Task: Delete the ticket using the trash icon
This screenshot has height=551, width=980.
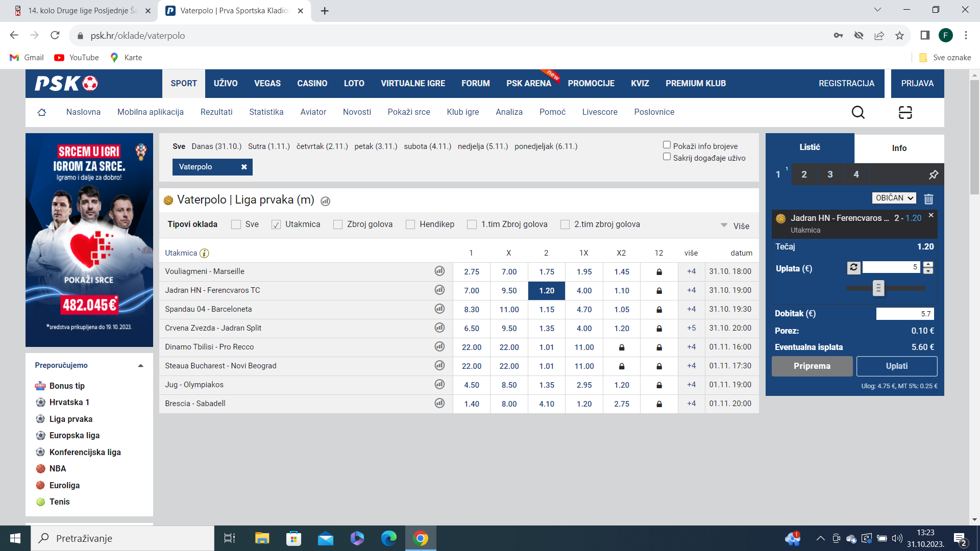Action: (928, 198)
